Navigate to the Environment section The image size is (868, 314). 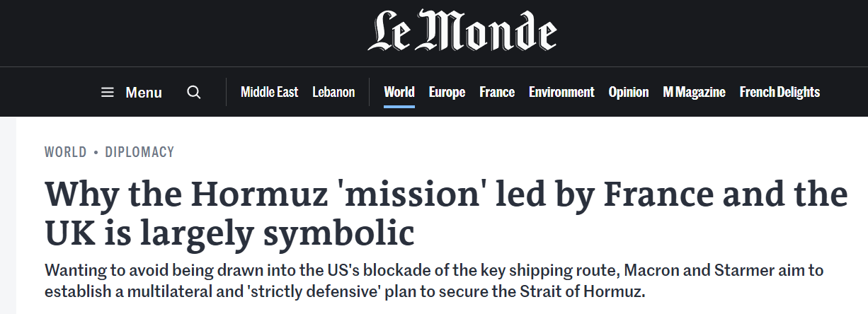[561, 92]
